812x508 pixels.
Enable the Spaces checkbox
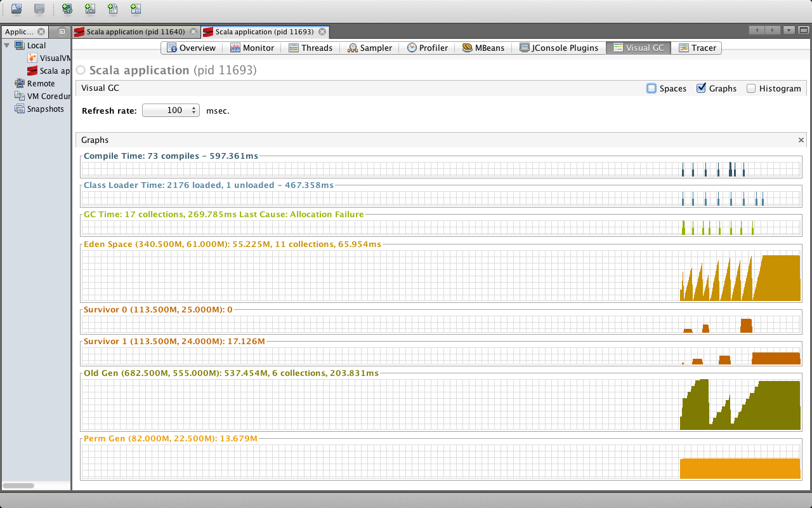[x=652, y=88]
